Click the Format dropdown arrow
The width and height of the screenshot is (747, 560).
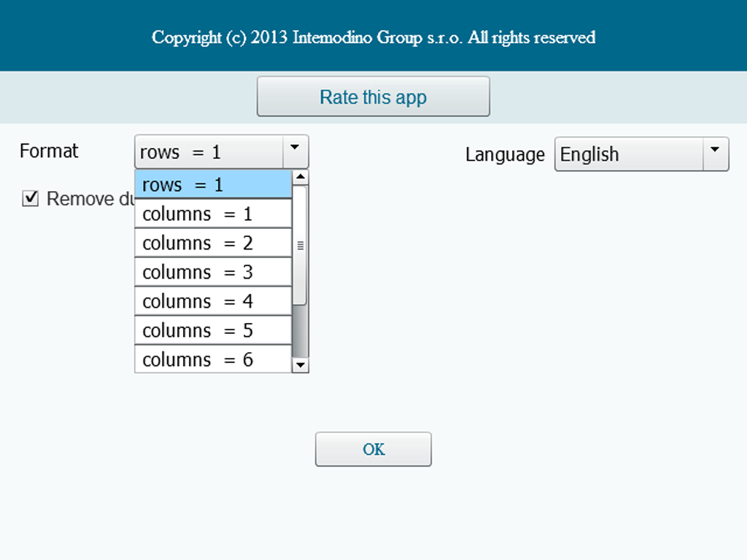click(295, 148)
